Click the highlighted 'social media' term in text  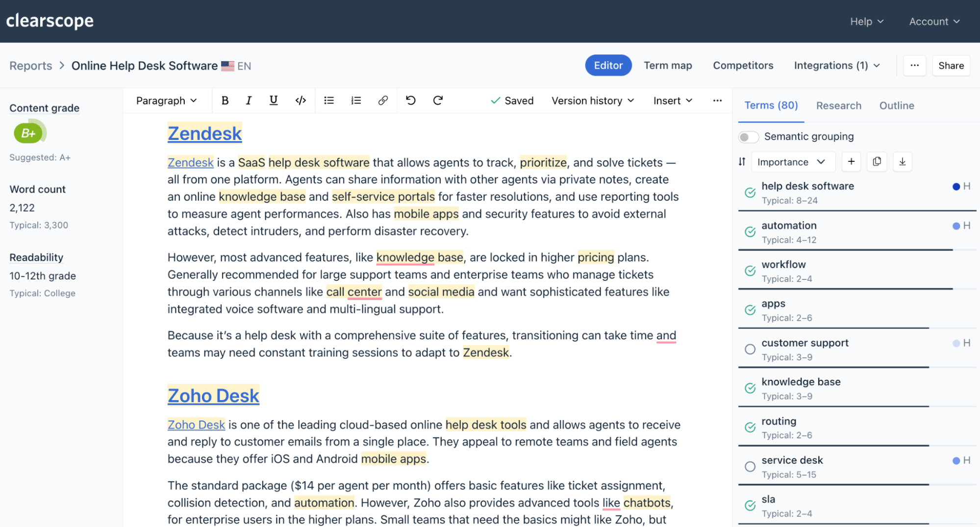tap(441, 292)
